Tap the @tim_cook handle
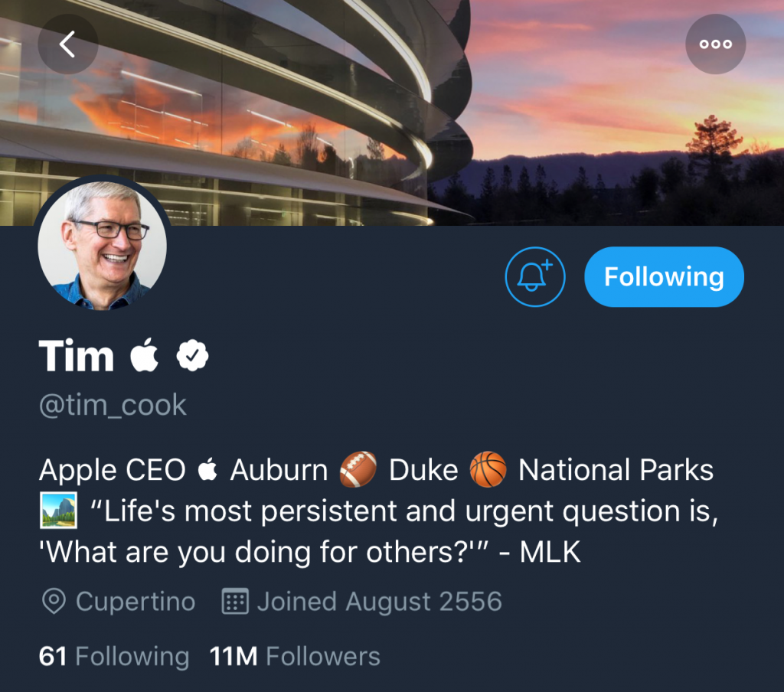Screen dimensions: 784x692 coord(112,405)
